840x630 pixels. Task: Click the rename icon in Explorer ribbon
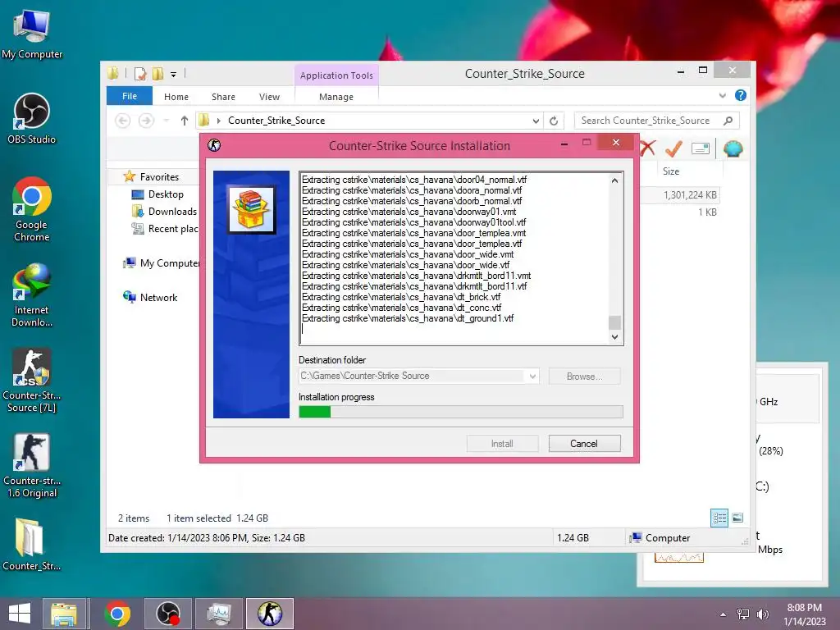(701, 148)
